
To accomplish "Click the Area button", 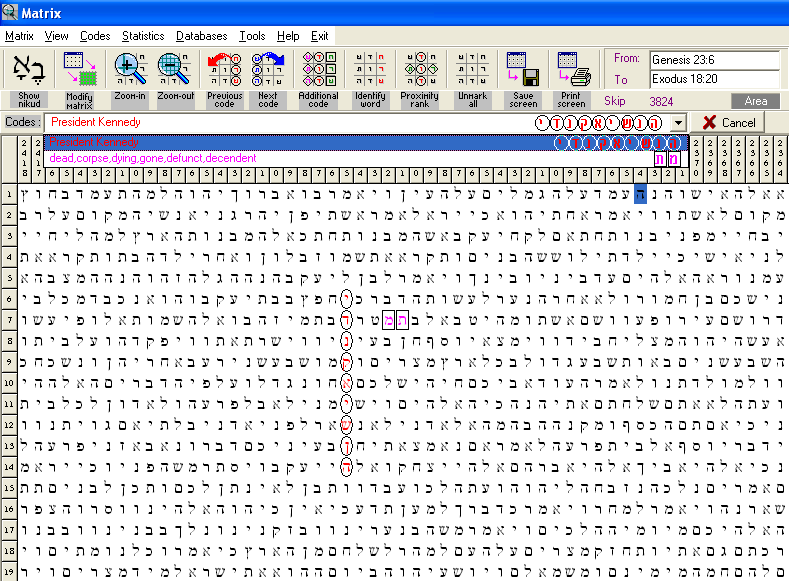I will click(755, 101).
